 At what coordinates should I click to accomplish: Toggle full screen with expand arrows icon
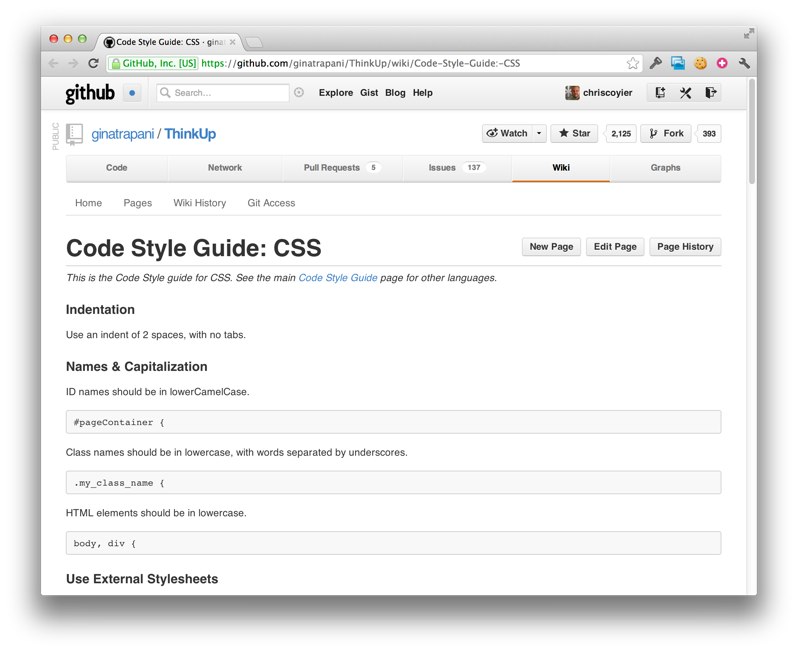(749, 34)
